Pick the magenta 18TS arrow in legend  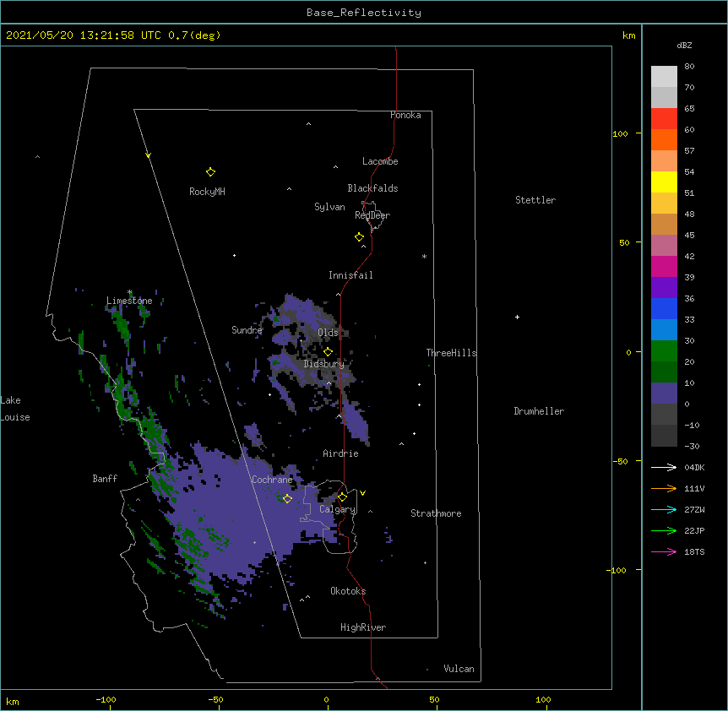coord(664,551)
